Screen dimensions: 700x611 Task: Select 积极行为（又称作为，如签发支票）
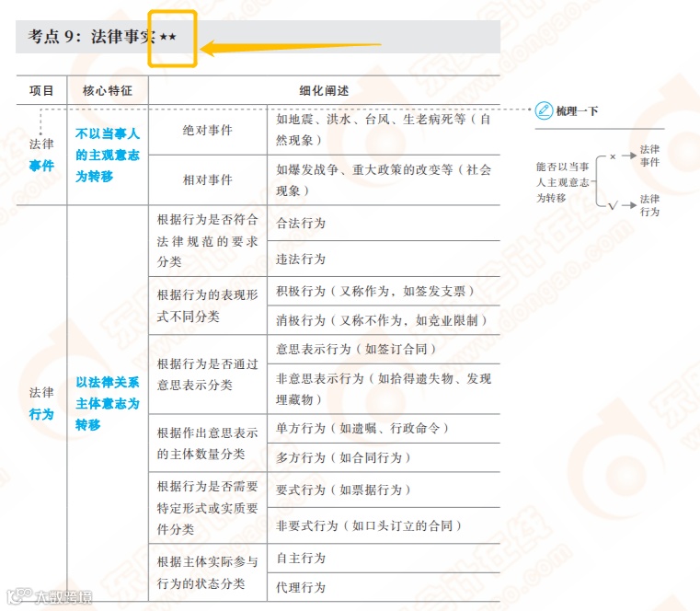click(375, 291)
